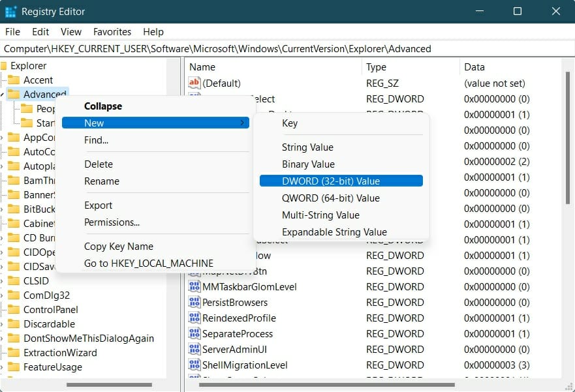Click the ServerAdminUI DWORD icon

pyautogui.click(x=194, y=349)
